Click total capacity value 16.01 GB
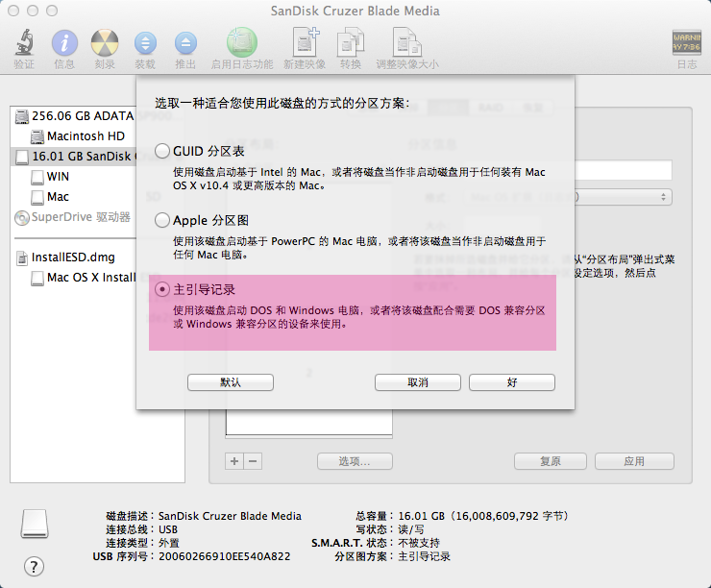 coord(483,516)
